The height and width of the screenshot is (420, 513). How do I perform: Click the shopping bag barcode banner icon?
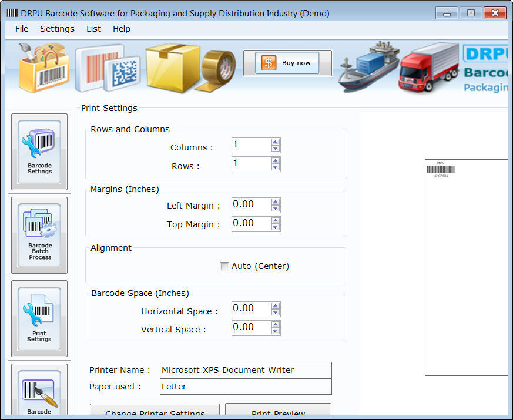coord(43,68)
